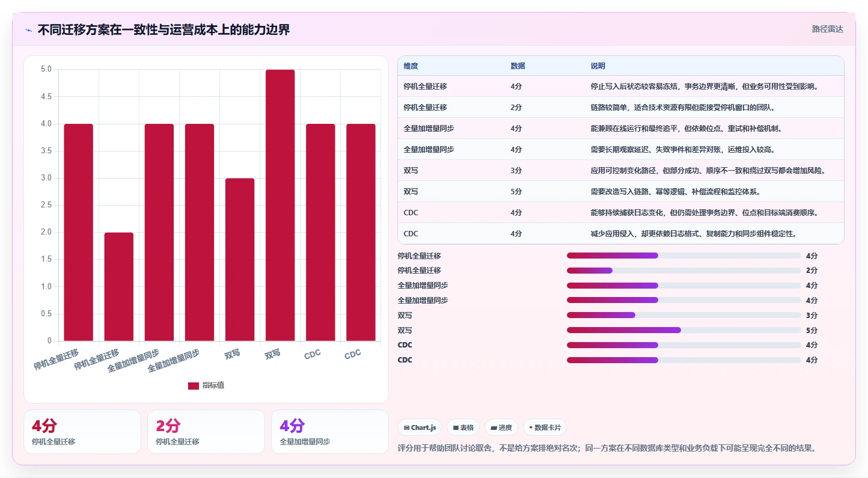The height and width of the screenshot is (478, 868).
Task: Click the red 指标值 legend swatch
Action: point(194,385)
